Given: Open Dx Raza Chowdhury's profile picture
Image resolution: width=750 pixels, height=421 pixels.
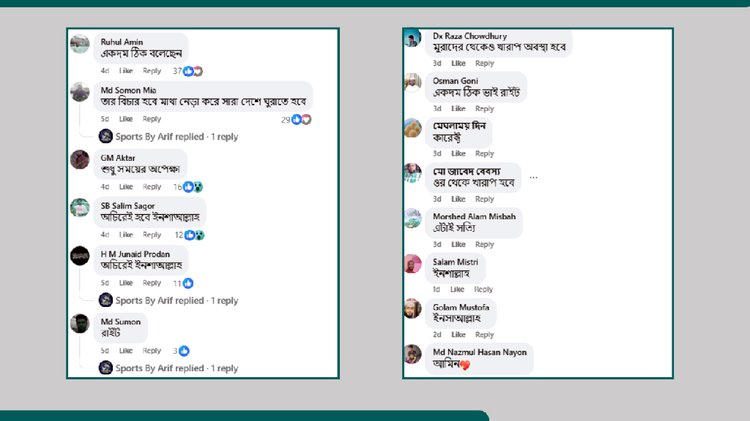Looking at the screenshot, I should (412, 38).
